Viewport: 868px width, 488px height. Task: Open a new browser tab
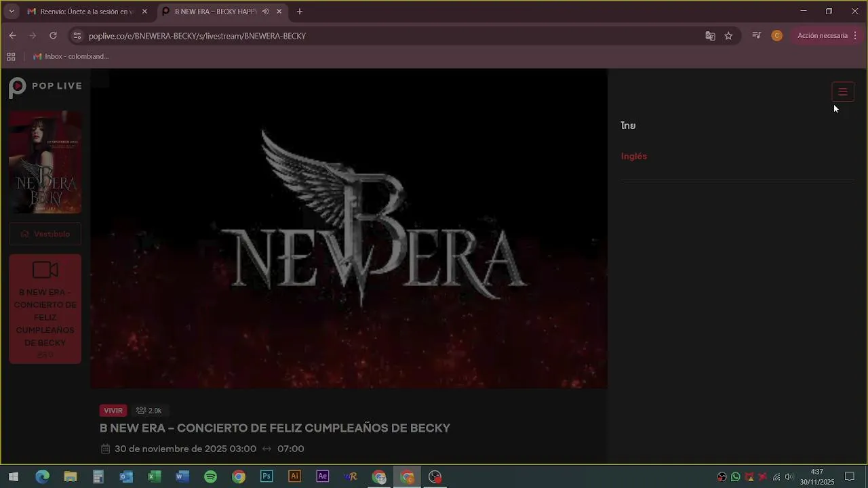click(x=300, y=12)
